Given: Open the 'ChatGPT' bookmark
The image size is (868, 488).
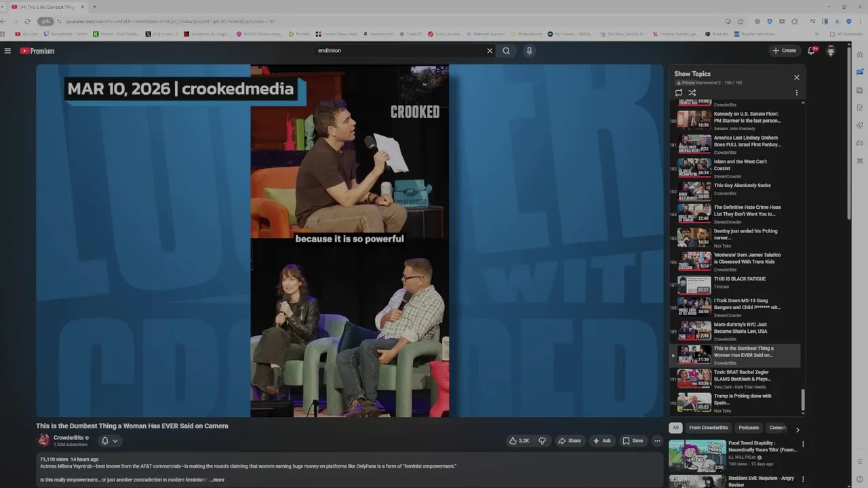Looking at the screenshot, I should click(x=411, y=34).
